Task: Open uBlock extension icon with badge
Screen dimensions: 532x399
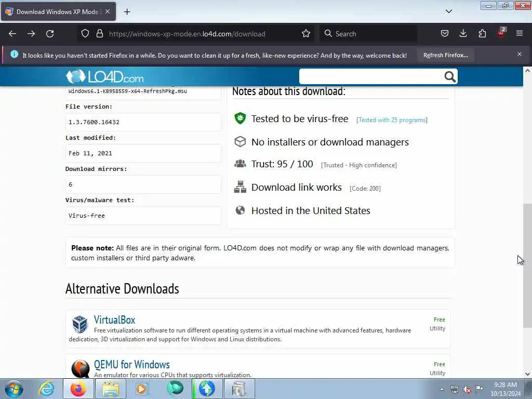Action: click(501, 33)
